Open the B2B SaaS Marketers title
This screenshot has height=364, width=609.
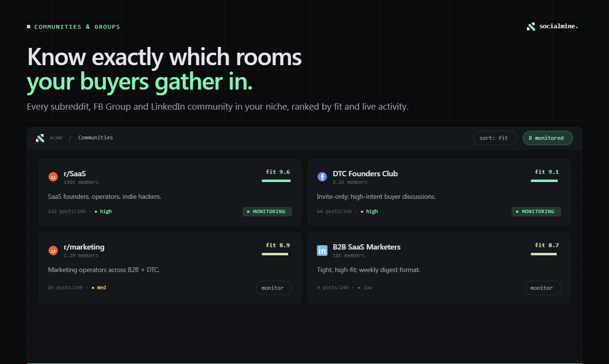367,247
